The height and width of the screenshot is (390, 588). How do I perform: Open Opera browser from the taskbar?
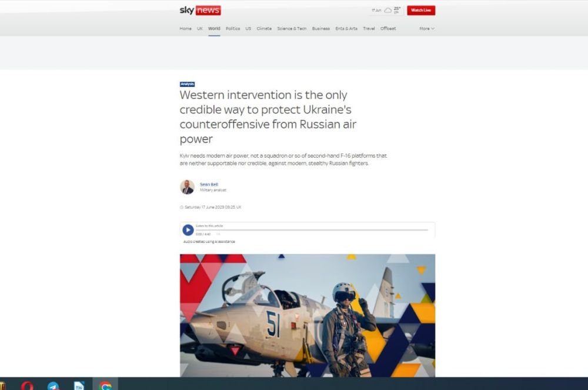27,385
